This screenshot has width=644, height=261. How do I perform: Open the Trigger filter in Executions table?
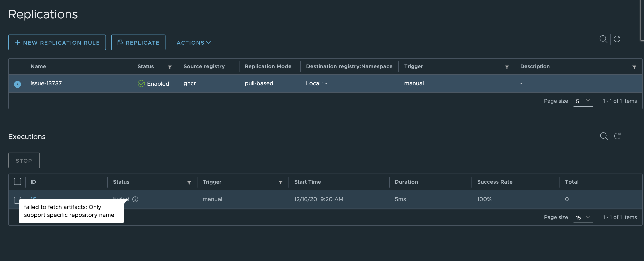coord(280,183)
